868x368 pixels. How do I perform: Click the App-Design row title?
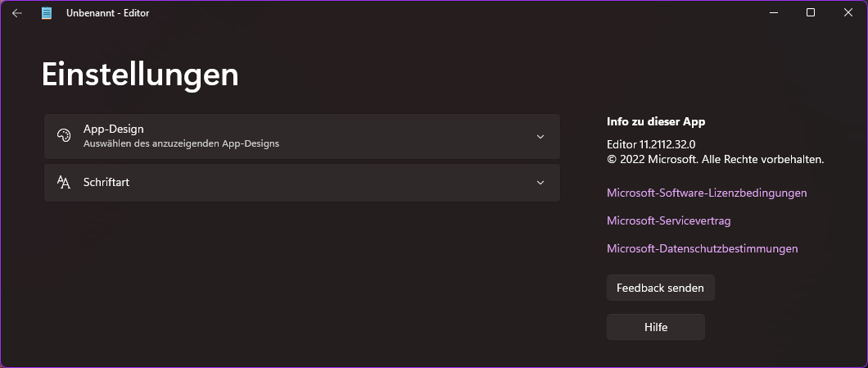(114, 129)
